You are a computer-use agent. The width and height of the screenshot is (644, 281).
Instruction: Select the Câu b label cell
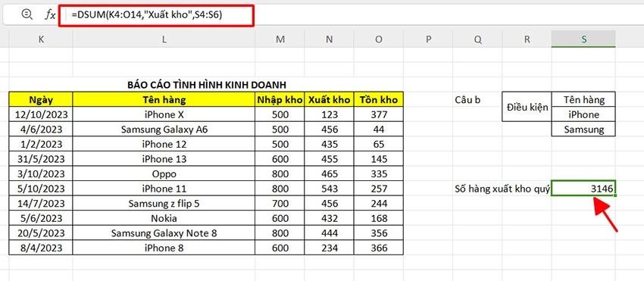pyautogui.click(x=467, y=99)
